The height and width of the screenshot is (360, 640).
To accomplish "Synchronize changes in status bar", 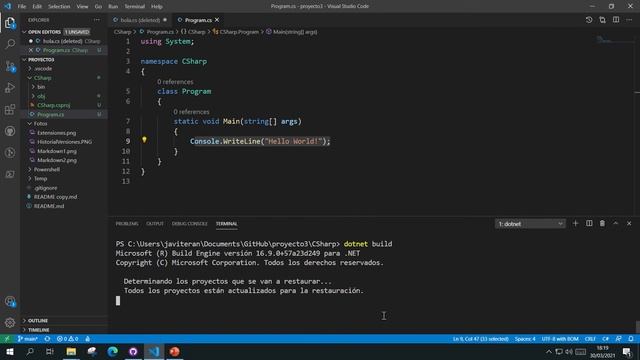I will coord(47,339).
